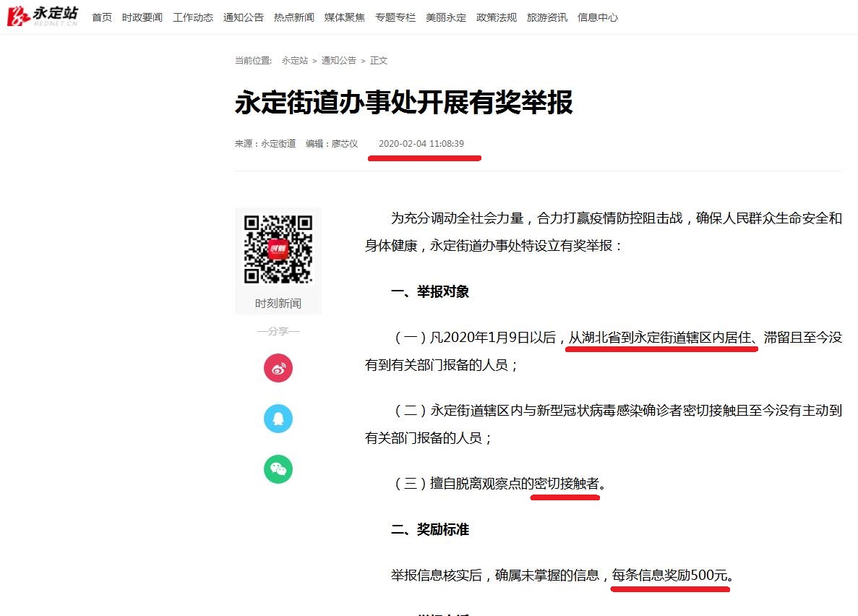Screen dimensions: 858x616
Task: Open the 热点新闻 section
Action: [293, 17]
